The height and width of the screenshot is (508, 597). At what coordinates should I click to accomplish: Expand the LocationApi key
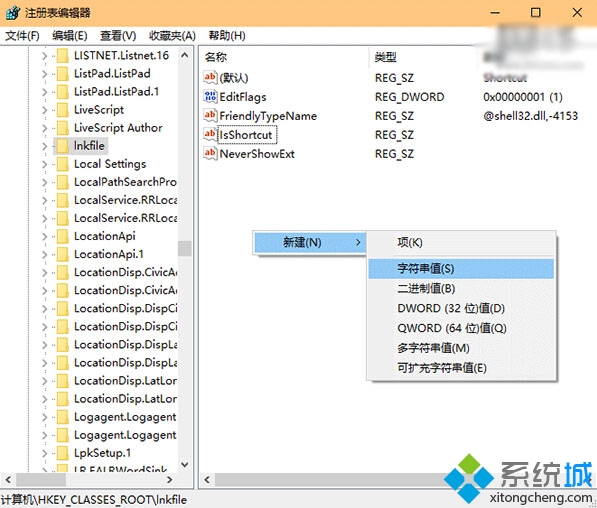coord(45,237)
